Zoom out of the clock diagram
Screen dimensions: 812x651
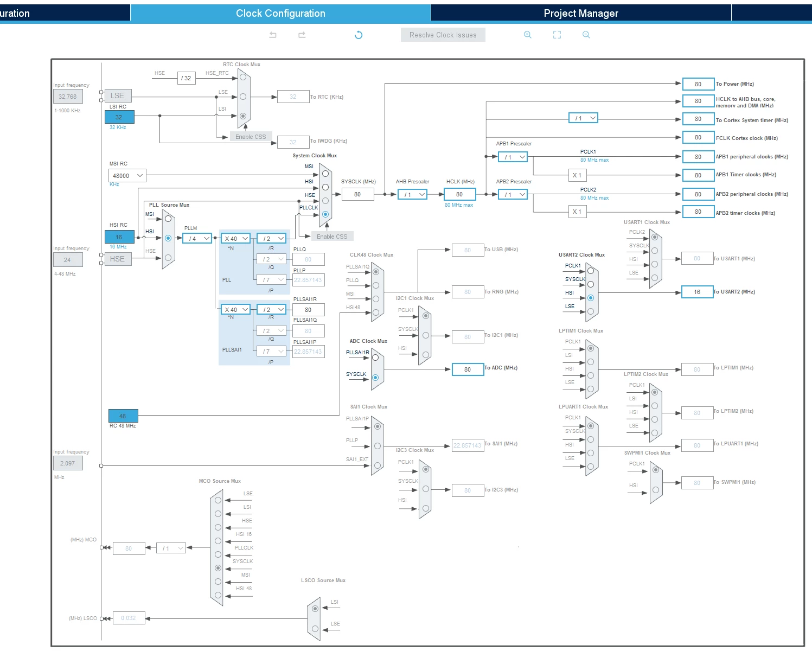tap(586, 35)
